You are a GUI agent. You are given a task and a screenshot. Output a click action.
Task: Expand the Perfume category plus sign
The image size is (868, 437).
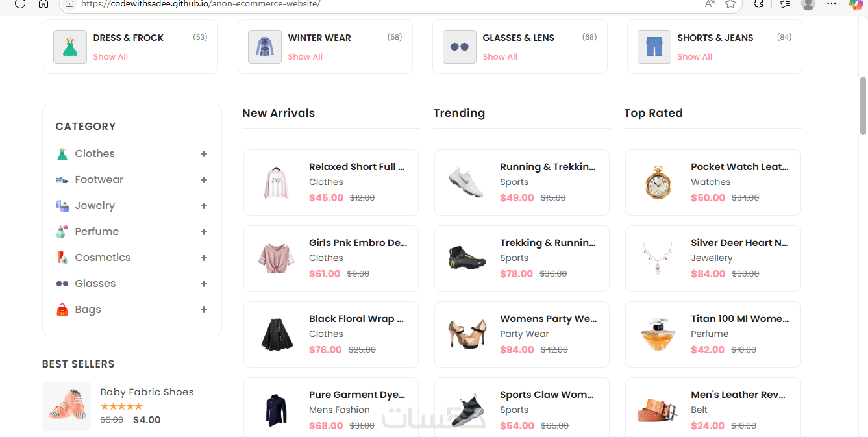pyautogui.click(x=204, y=232)
